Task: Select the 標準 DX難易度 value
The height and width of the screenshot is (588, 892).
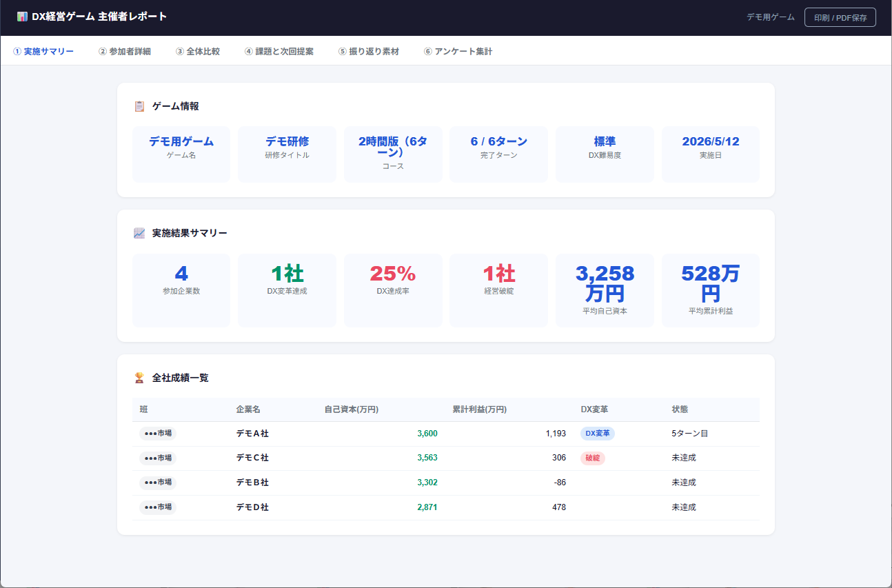Action: 605,141
